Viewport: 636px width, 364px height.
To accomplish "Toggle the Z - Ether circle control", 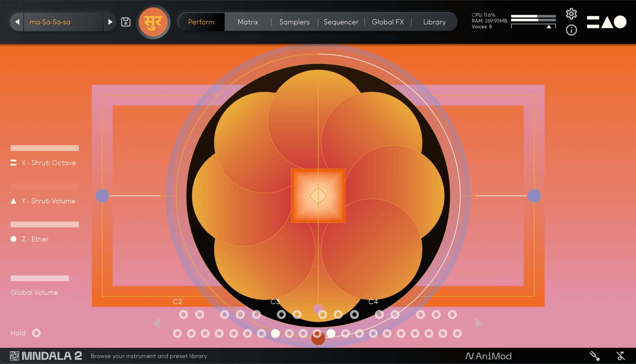I will [13, 239].
